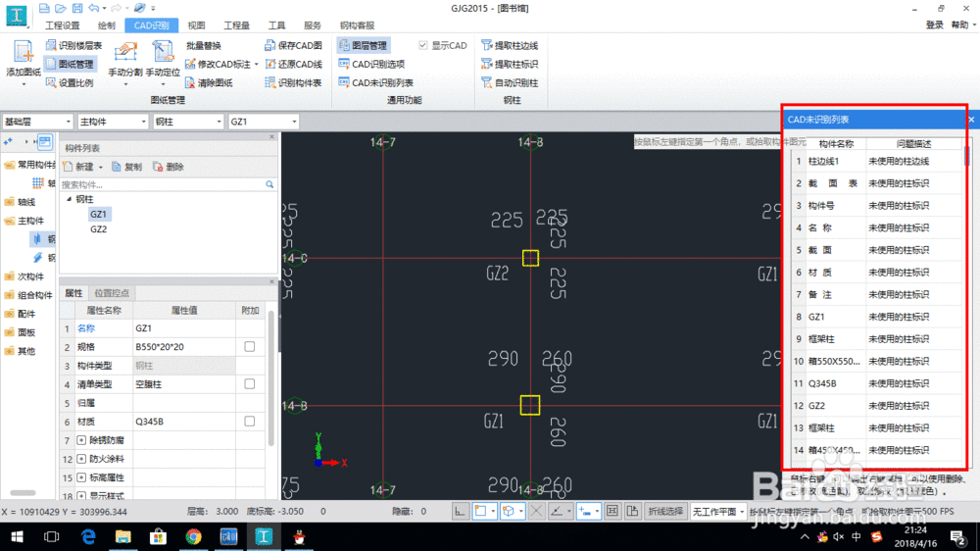Select the 手动定位 tool

(163, 54)
